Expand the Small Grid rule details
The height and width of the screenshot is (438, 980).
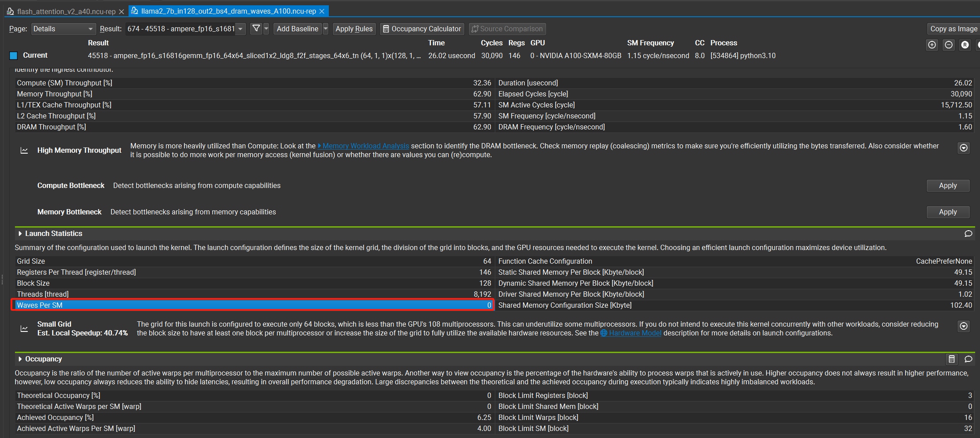click(x=963, y=326)
